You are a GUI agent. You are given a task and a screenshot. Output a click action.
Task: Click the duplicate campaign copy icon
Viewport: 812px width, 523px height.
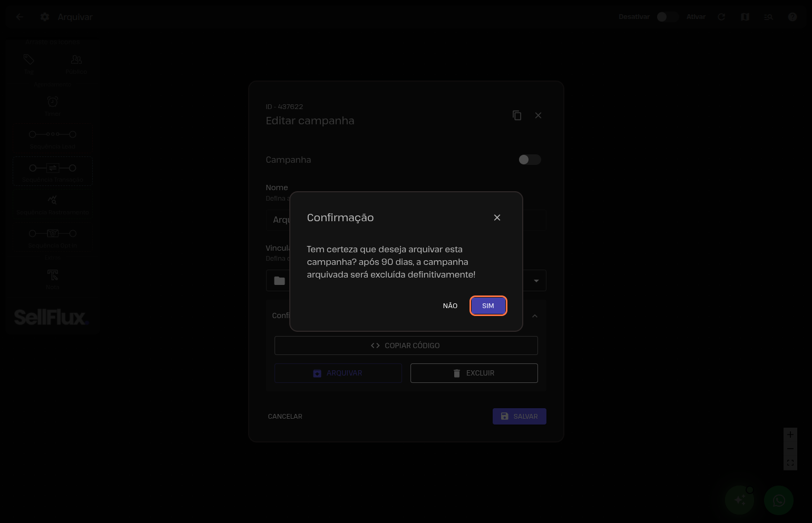(x=517, y=115)
